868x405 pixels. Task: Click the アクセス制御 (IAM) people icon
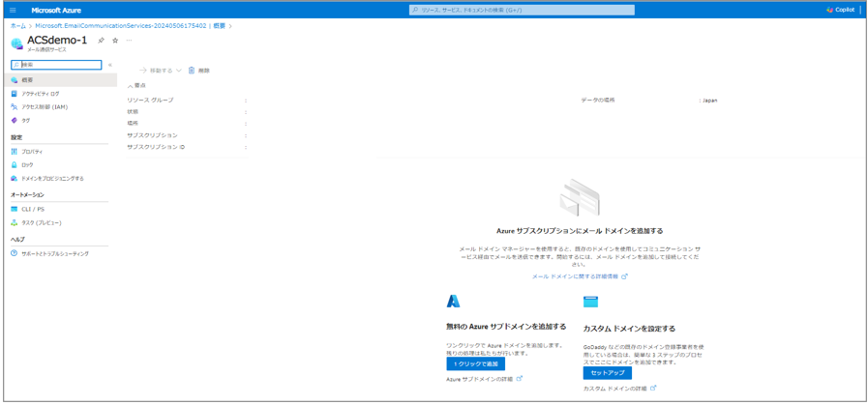[15, 106]
